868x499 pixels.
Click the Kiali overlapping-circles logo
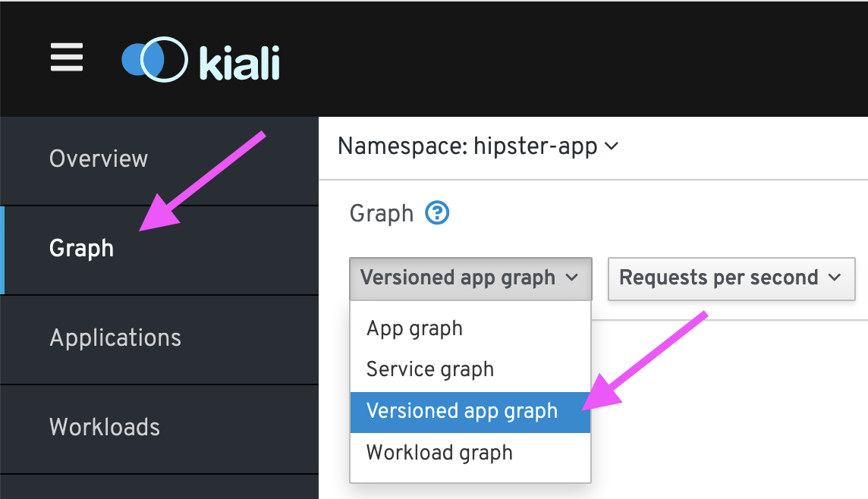pyautogui.click(x=155, y=59)
